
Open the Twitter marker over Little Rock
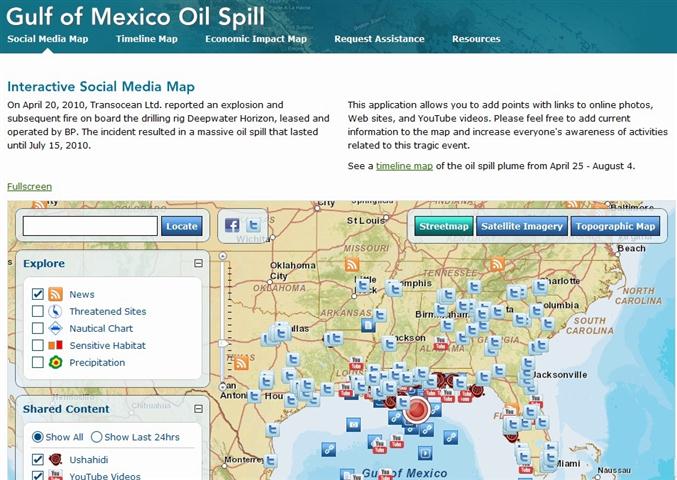point(364,286)
